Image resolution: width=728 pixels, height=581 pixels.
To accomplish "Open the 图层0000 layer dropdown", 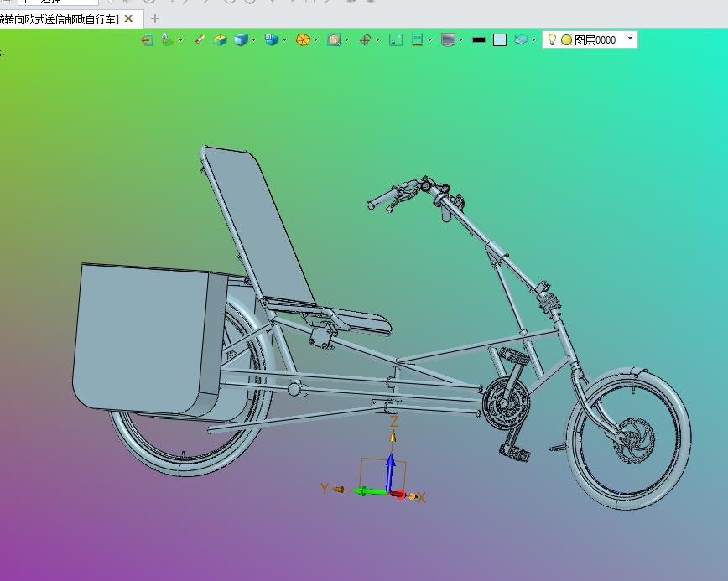I will click(x=630, y=39).
